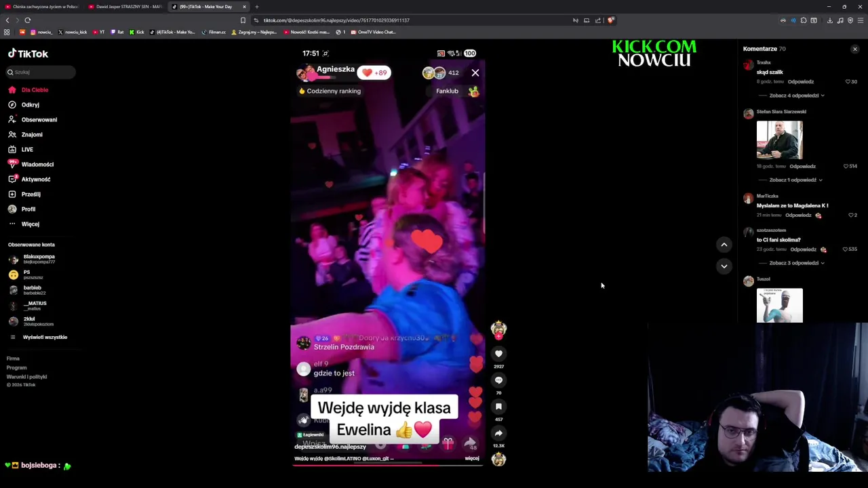Open the video comments bubble icon
Screen dimensions: 868x488
[x=498, y=380]
